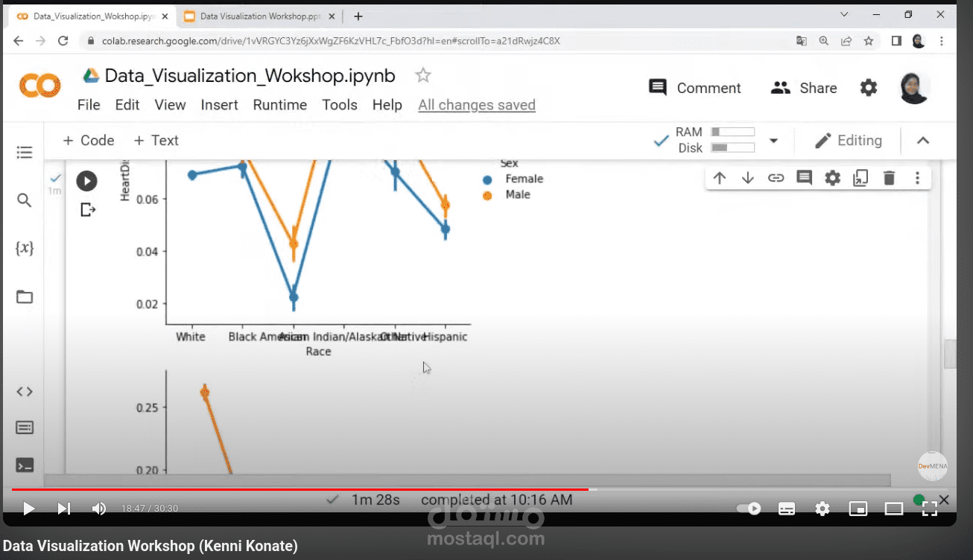Toggle video subtitles/captions
This screenshot has width=973, height=560.
tap(786, 509)
